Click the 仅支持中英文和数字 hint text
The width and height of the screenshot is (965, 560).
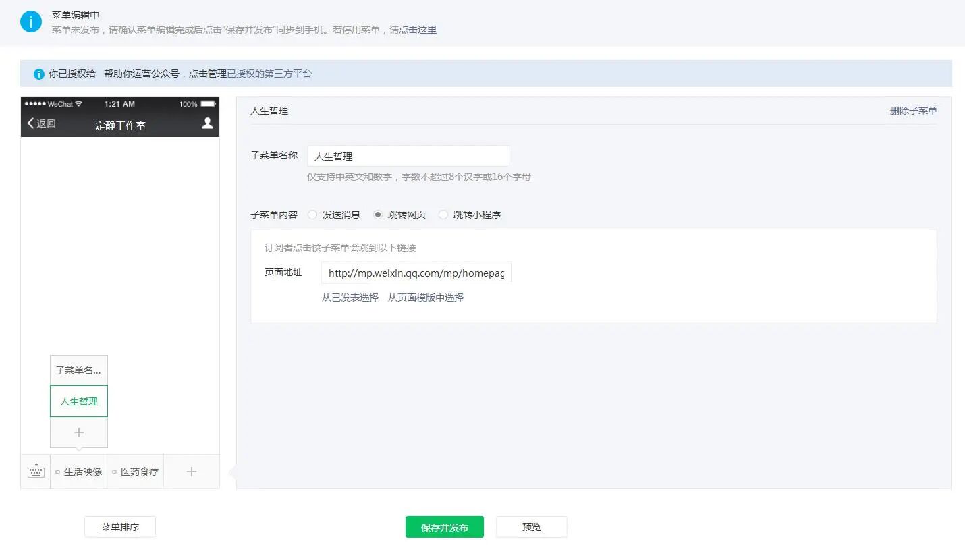[x=419, y=177]
